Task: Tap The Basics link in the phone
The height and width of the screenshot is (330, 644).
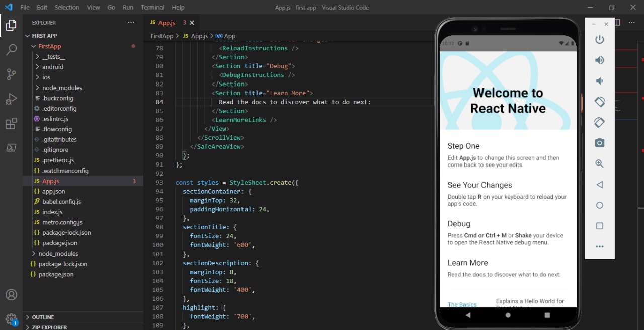Action: pos(462,304)
